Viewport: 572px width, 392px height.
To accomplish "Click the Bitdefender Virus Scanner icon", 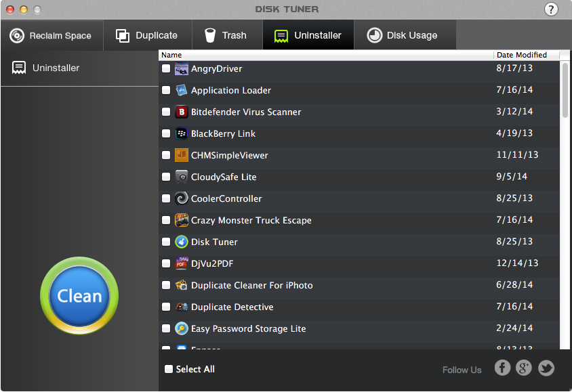I will [182, 112].
